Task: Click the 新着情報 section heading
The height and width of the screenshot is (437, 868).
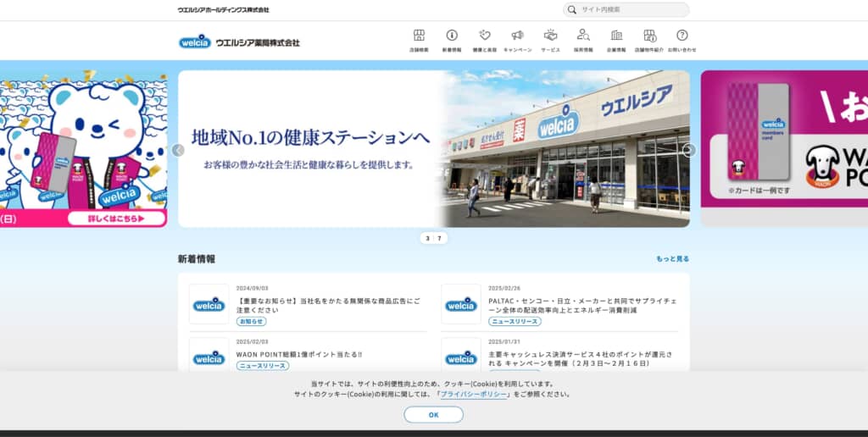Action: point(197,259)
